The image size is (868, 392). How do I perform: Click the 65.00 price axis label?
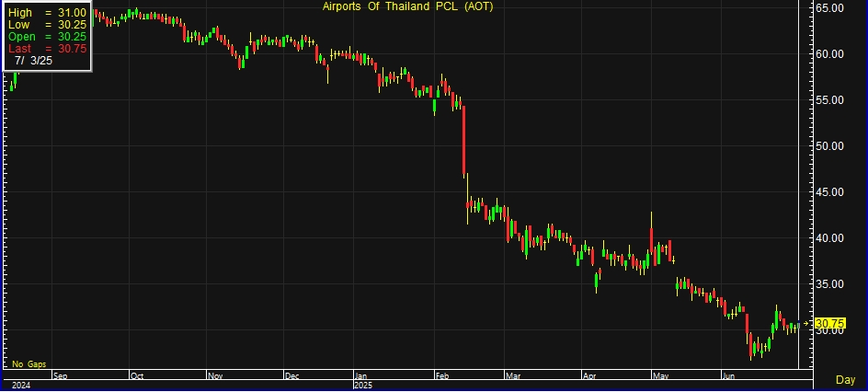coord(830,8)
